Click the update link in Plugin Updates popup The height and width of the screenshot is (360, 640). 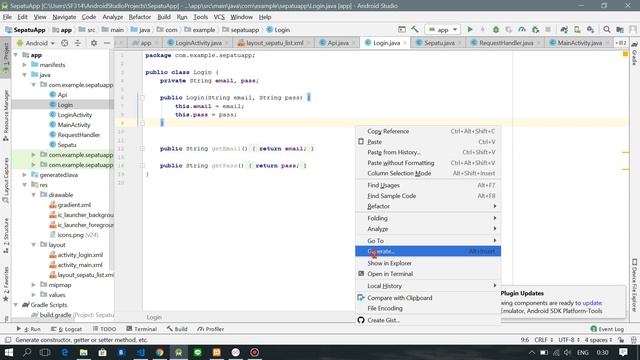tap(592, 303)
